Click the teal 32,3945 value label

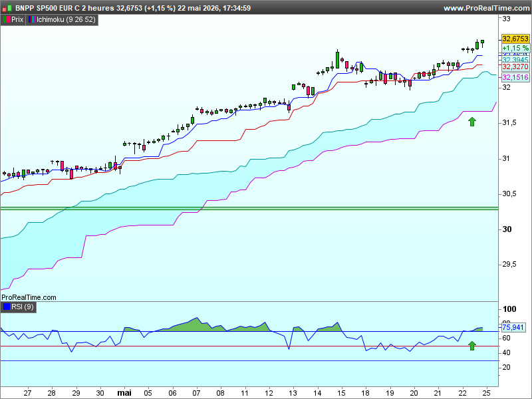(x=515, y=60)
